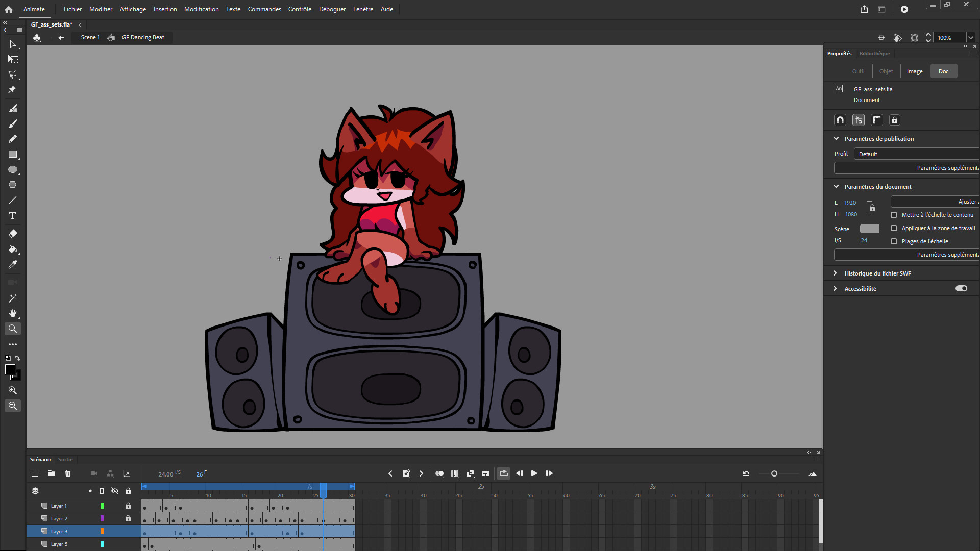Viewport: 980px width, 551px height.
Task: Enable Onion Skin in the timeline
Action: tap(439, 473)
